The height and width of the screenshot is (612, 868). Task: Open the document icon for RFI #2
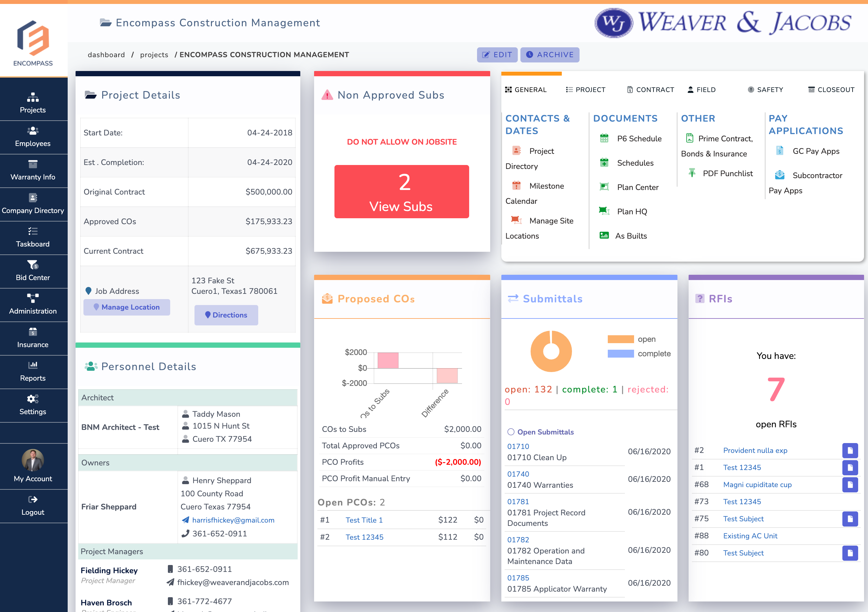(850, 450)
